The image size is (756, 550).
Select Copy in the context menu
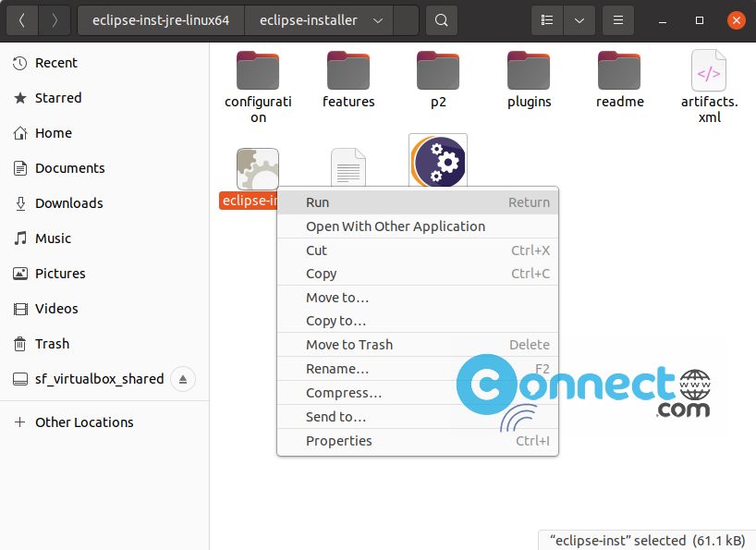(x=418, y=274)
